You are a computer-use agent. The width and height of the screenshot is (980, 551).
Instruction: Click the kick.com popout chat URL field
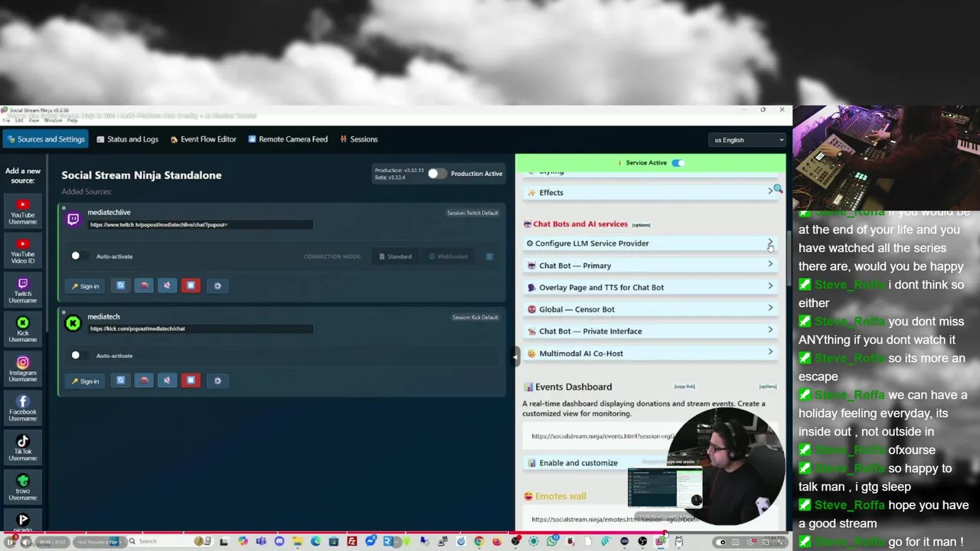201,329
